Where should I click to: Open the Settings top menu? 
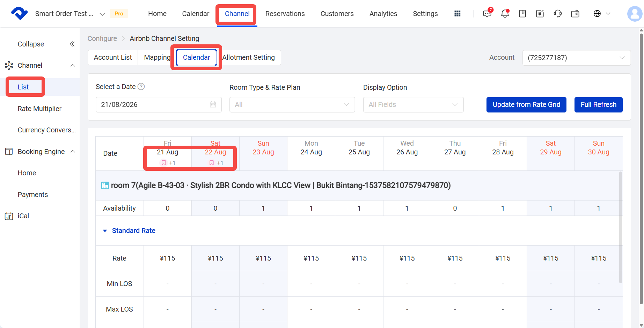[x=425, y=14]
